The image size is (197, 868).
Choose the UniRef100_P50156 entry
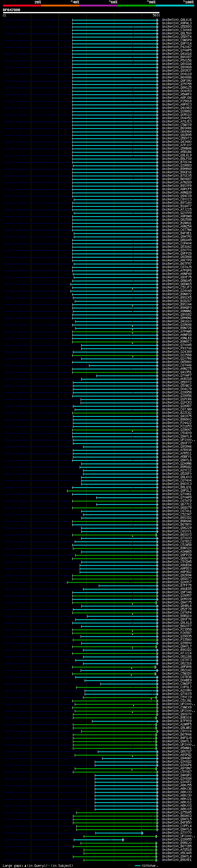click(177, 61)
